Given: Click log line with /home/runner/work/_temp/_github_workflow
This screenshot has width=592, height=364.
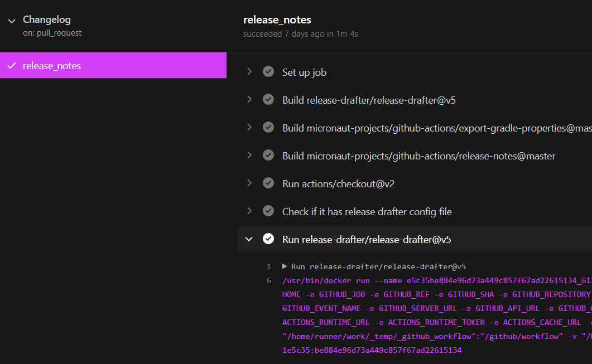Looking at the screenshot, I should pos(437,337).
